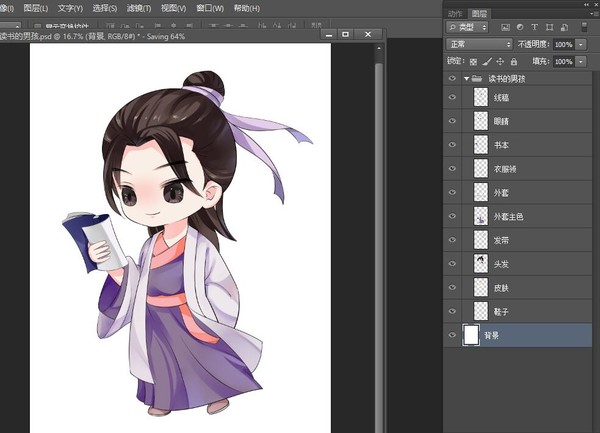Viewport: 600px width, 433px height.
Task: Toggle visibility of the 发带 layer
Action: pos(452,240)
